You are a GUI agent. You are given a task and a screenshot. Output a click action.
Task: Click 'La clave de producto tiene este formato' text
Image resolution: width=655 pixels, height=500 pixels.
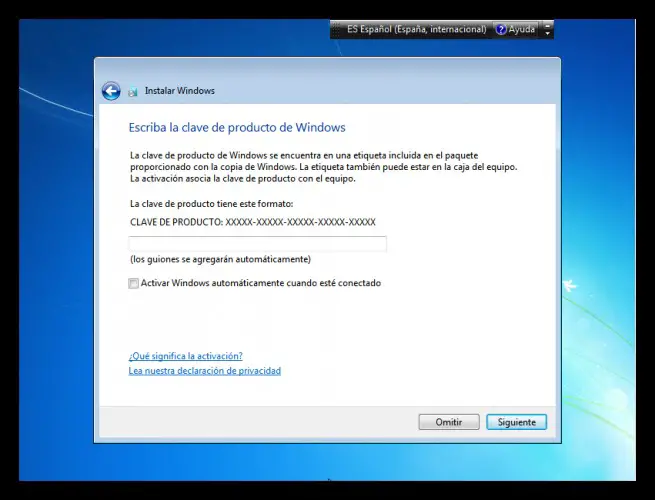(211, 204)
